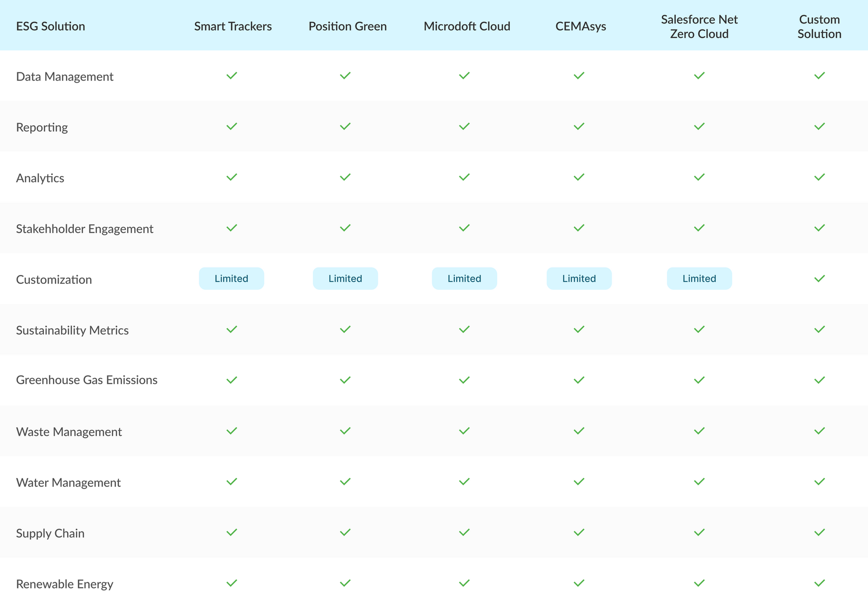Click Limited badge under Smart Trackers

pos(231,278)
